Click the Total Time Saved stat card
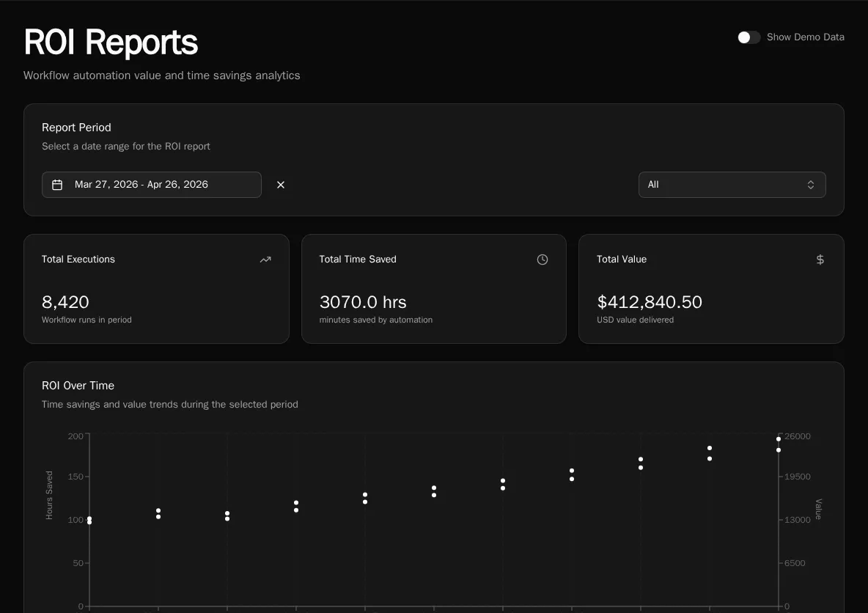This screenshot has height=613, width=868. (x=433, y=288)
